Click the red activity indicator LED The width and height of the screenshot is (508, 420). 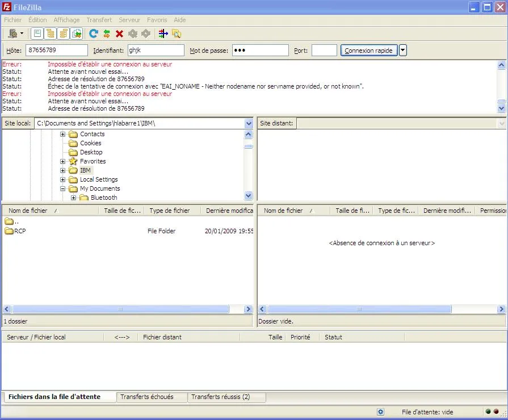coord(496,411)
